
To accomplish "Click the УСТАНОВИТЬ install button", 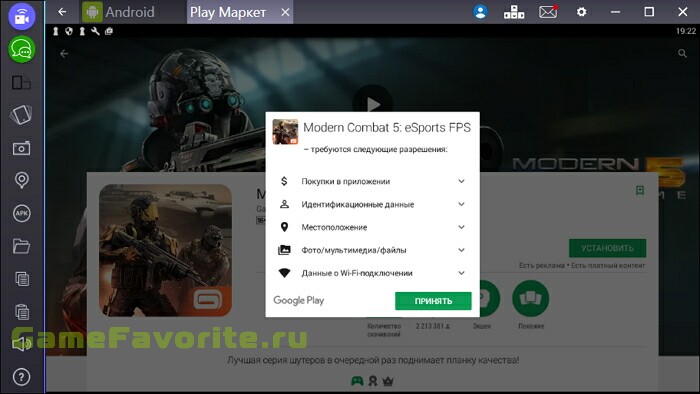I will pyautogui.click(x=607, y=248).
